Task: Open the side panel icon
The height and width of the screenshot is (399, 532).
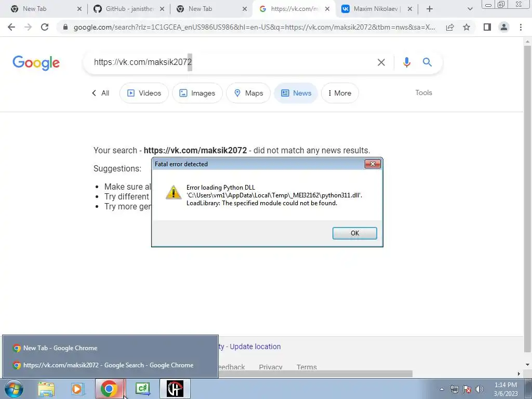Action: coord(487,27)
